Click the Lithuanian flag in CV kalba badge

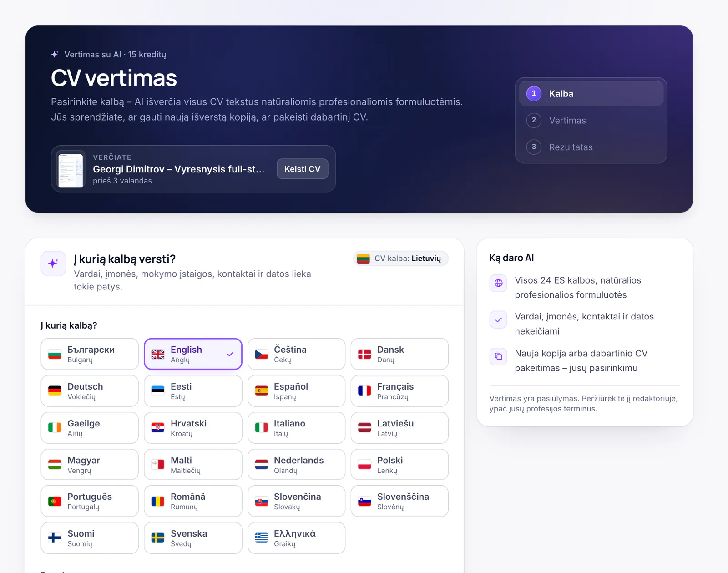[363, 259]
